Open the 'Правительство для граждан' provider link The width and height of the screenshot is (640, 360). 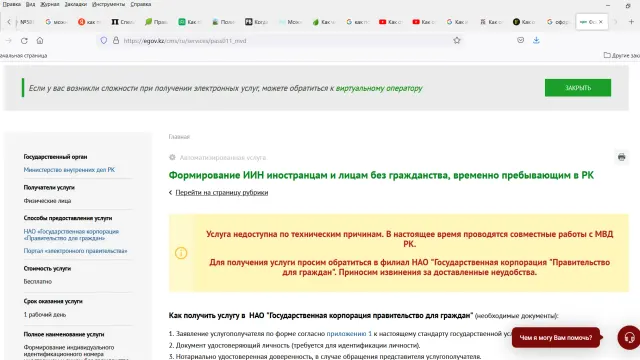pos(71,235)
